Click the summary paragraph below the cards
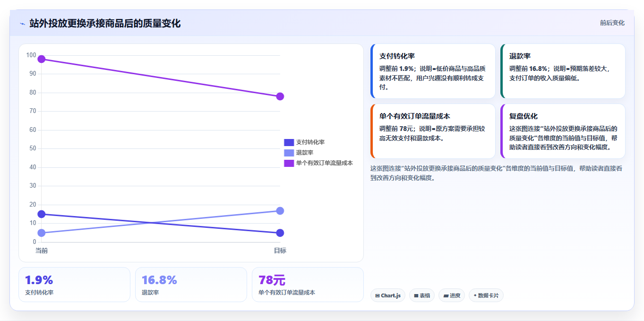This screenshot has width=644, height=321. 496,173
